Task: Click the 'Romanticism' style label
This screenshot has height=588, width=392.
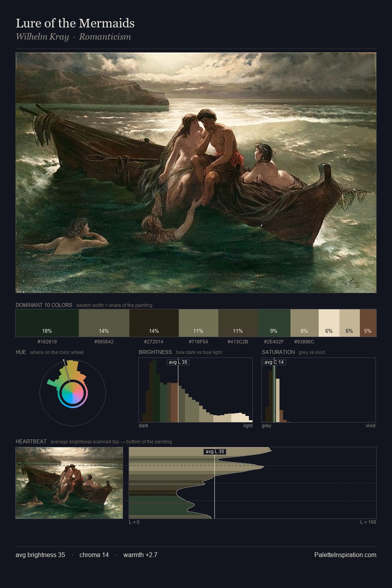Action: (x=105, y=37)
